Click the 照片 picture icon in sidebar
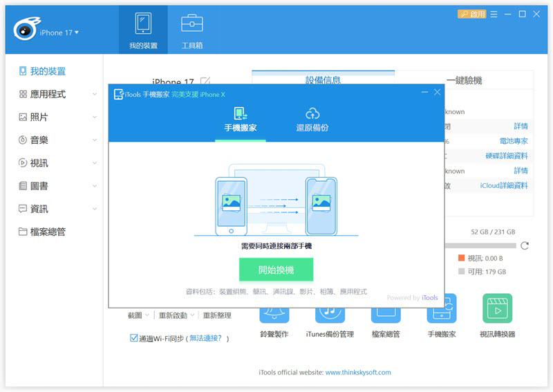 pos(23,117)
